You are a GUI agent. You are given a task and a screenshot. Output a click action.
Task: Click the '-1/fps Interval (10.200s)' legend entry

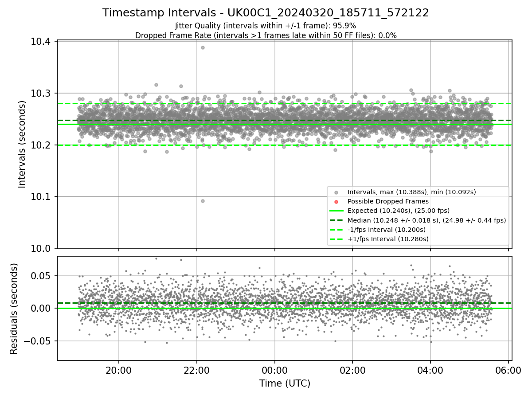[387, 230]
